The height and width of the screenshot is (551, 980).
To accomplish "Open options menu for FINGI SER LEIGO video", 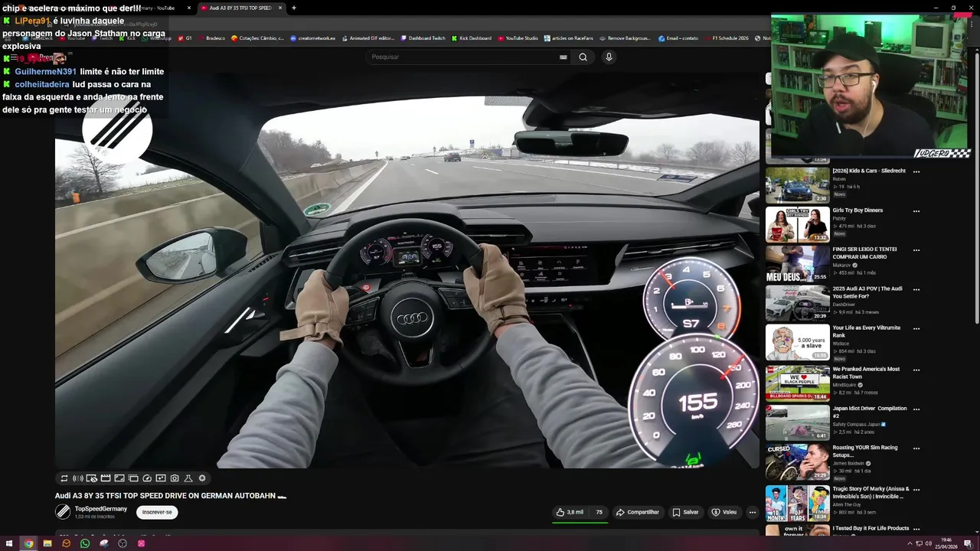I will tap(916, 249).
